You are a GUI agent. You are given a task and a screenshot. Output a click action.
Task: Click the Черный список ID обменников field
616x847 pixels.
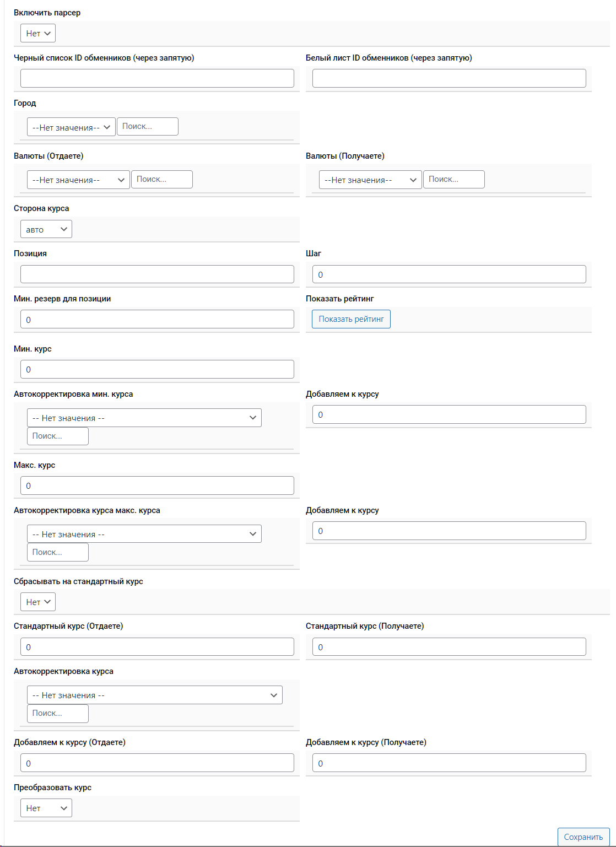(157, 78)
